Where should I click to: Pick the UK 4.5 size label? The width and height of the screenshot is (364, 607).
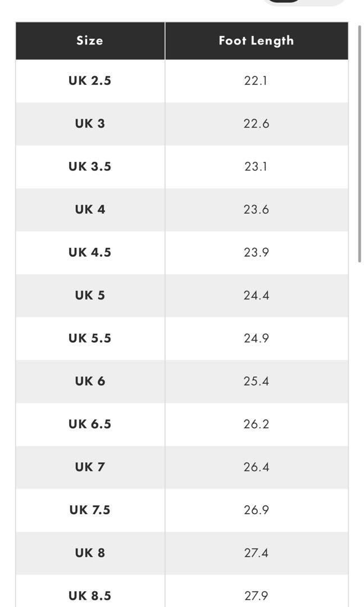pyautogui.click(x=90, y=252)
